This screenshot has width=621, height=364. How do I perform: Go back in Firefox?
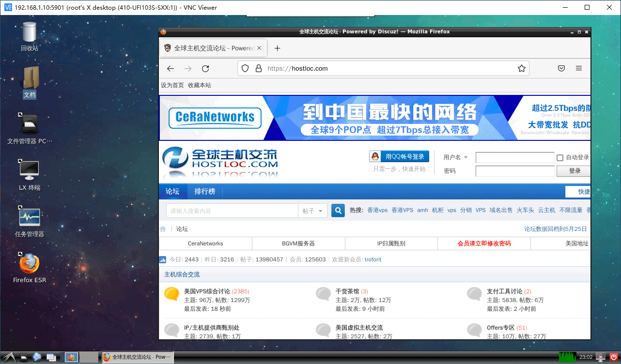pos(171,69)
